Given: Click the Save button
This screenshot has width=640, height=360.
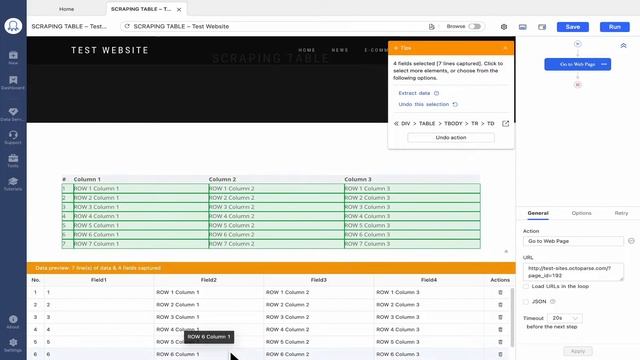Looking at the screenshot, I should click(x=573, y=27).
